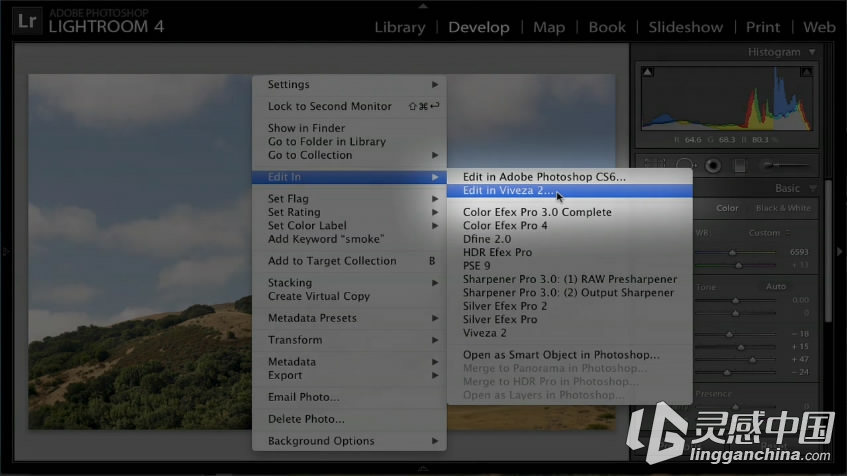847x476 pixels.
Task: Click Show in Finder
Action: click(349, 128)
